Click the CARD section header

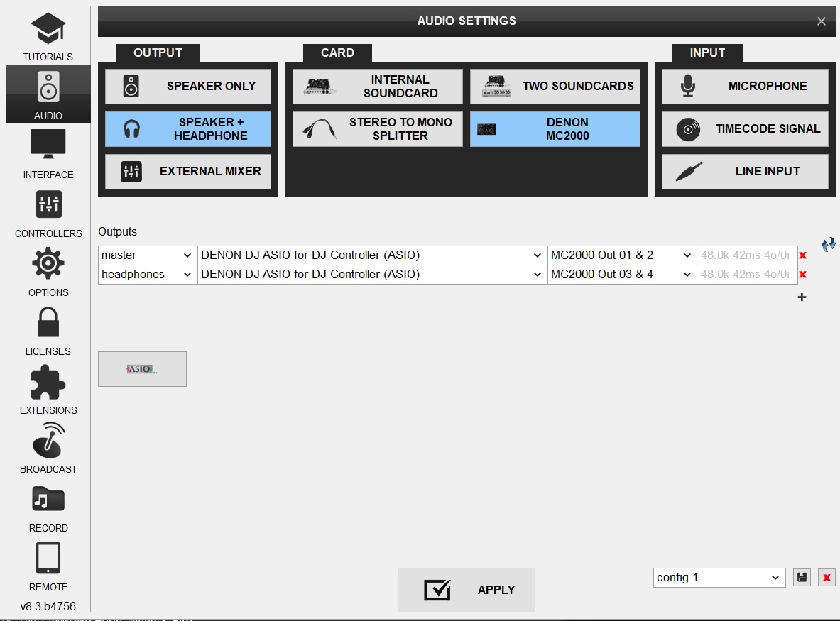click(x=337, y=53)
